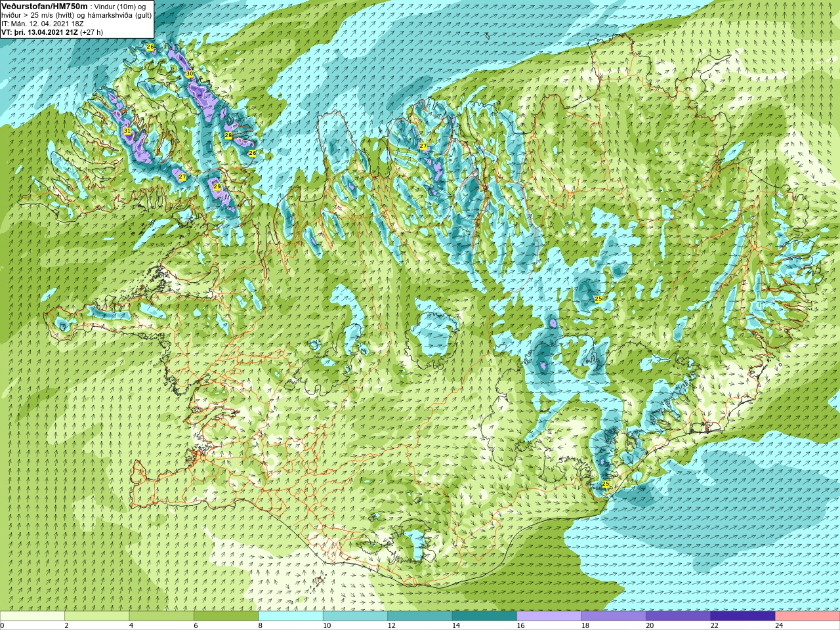Select the light green 2–4 m/s legend swatch
840x630 pixels.
tap(97, 616)
